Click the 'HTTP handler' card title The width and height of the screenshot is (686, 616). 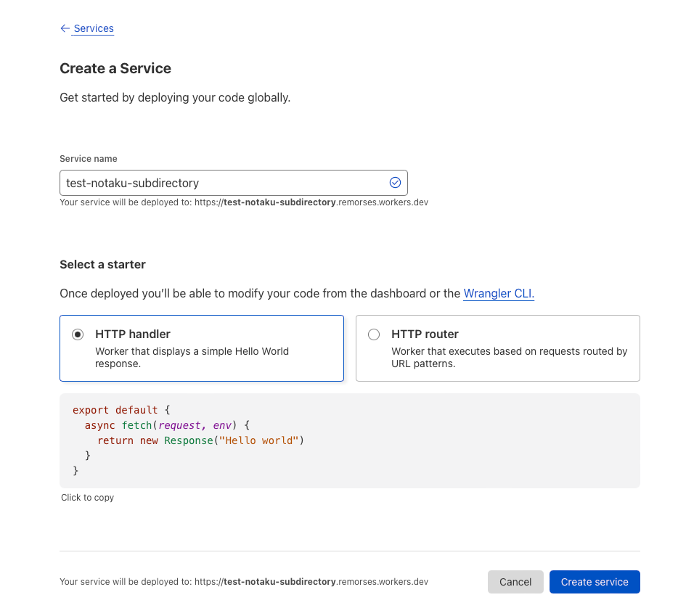tap(133, 334)
